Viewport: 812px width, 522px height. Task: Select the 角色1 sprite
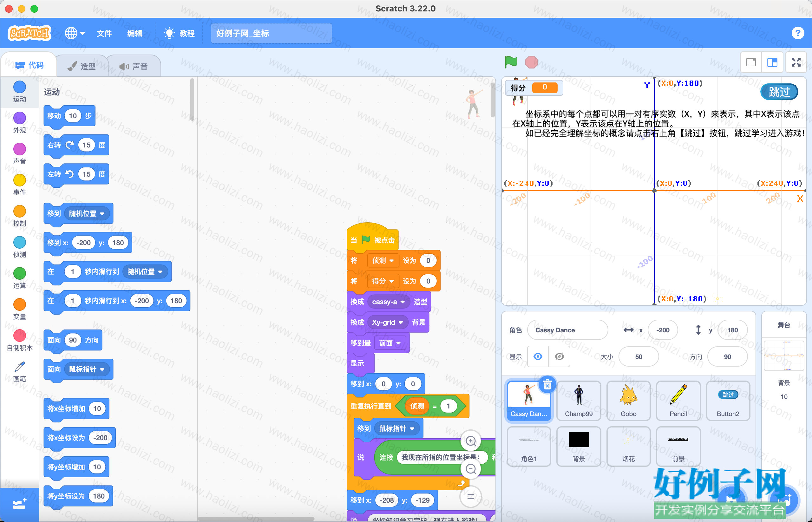tap(529, 447)
